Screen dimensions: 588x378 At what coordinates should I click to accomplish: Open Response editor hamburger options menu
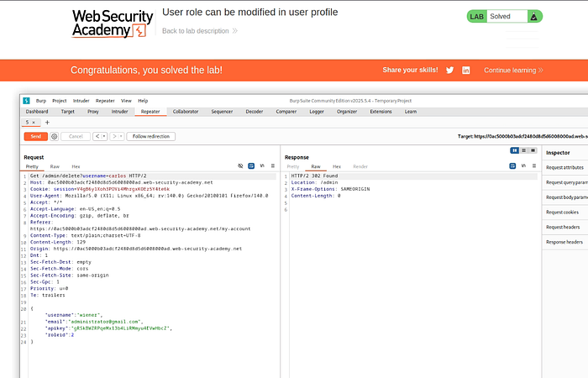[x=534, y=165]
